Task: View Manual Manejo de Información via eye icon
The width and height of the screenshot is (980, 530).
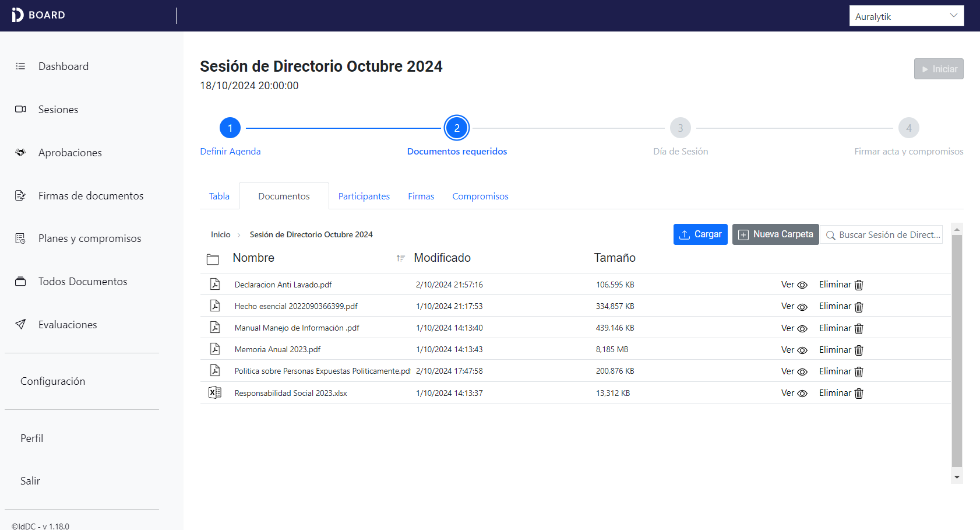Action: (802, 328)
